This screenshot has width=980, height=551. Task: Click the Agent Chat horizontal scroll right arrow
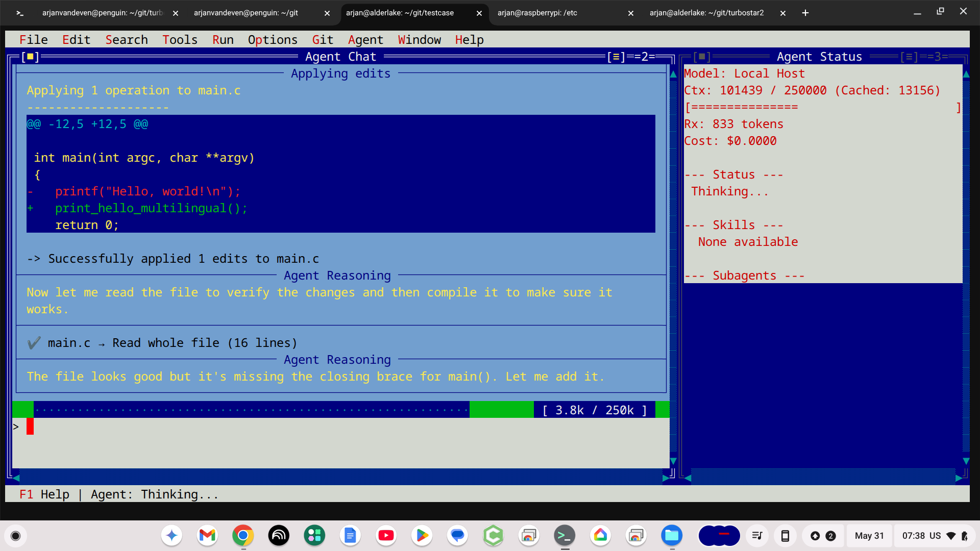[x=666, y=478]
